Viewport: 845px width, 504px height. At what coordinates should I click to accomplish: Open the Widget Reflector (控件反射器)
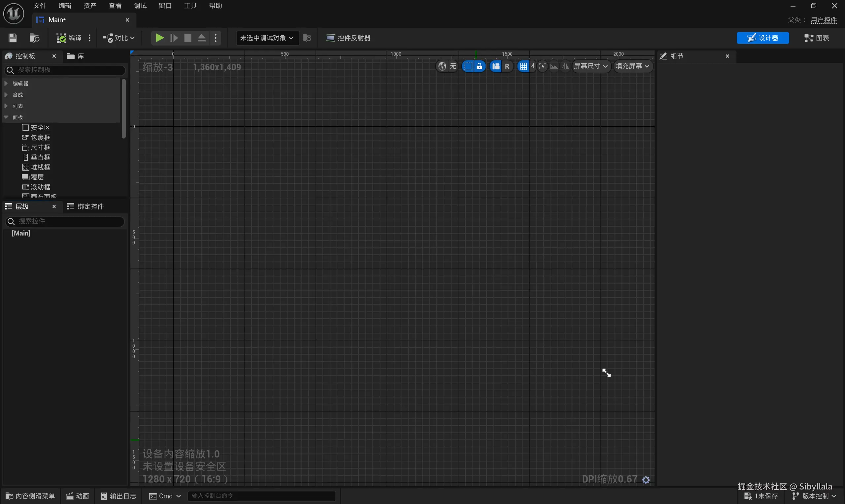pyautogui.click(x=348, y=38)
